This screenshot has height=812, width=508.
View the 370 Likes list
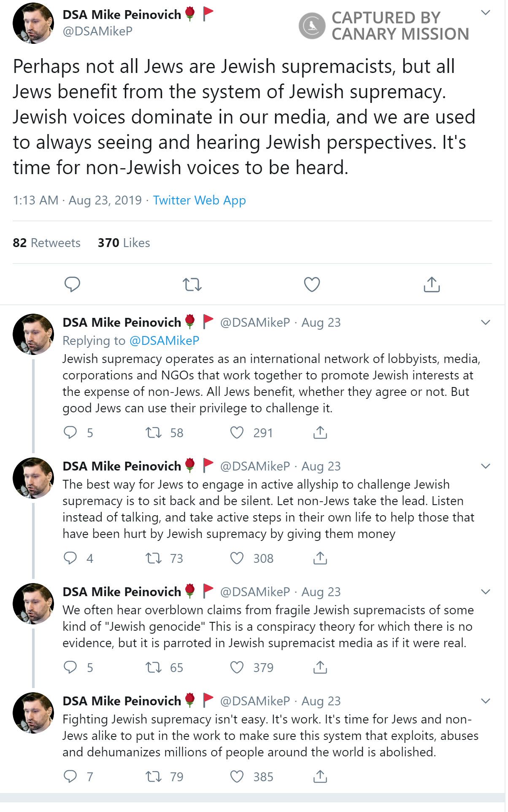[x=124, y=243]
